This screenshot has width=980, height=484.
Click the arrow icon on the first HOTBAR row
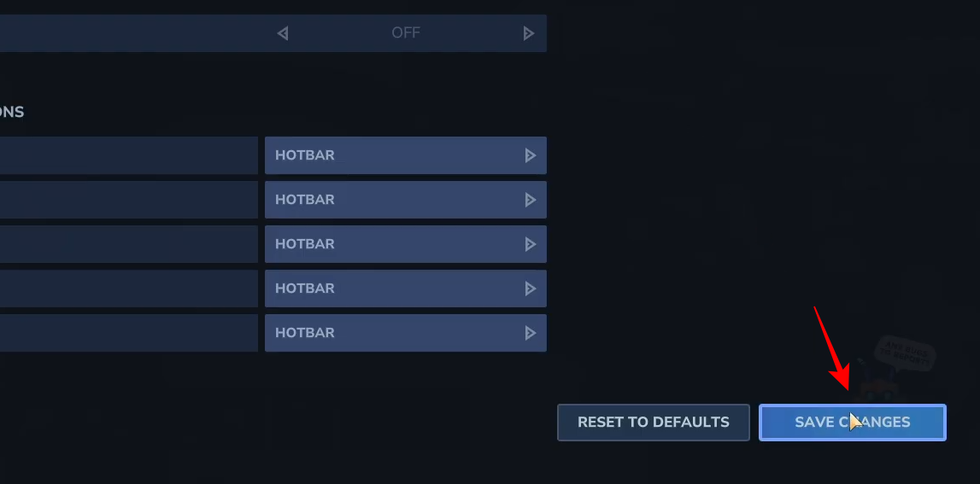pyautogui.click(x=530, y=155)
